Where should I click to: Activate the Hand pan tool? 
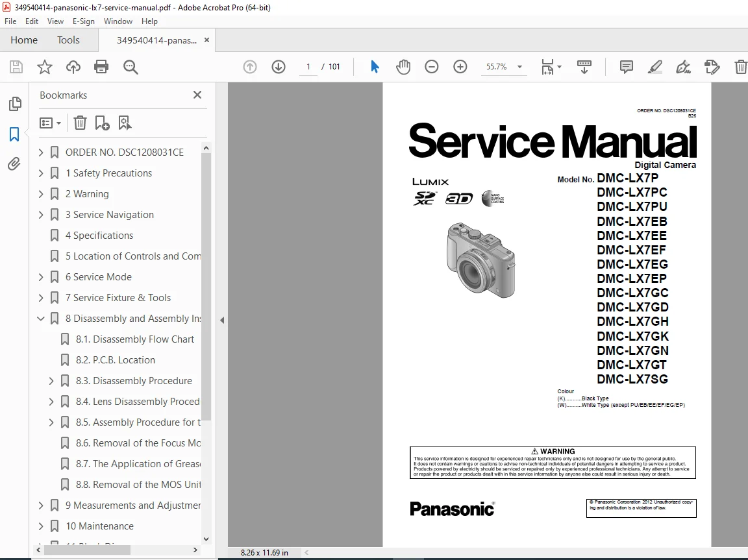[x=403, y=67]
